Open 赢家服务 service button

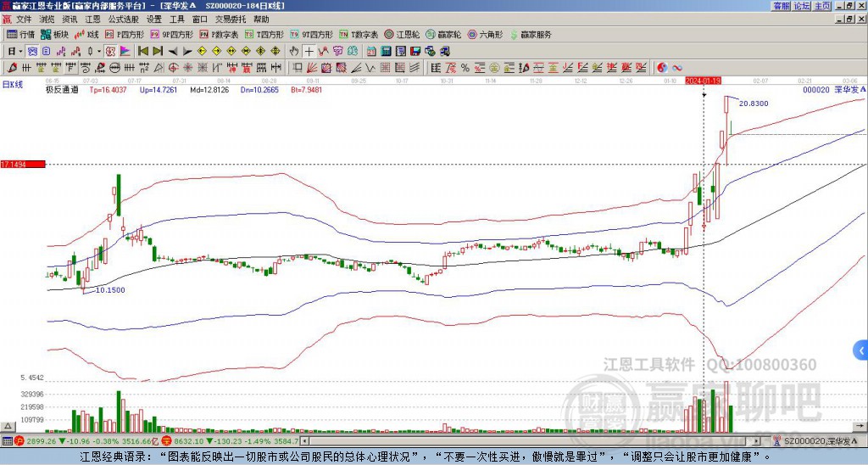[x=531, y=34]
